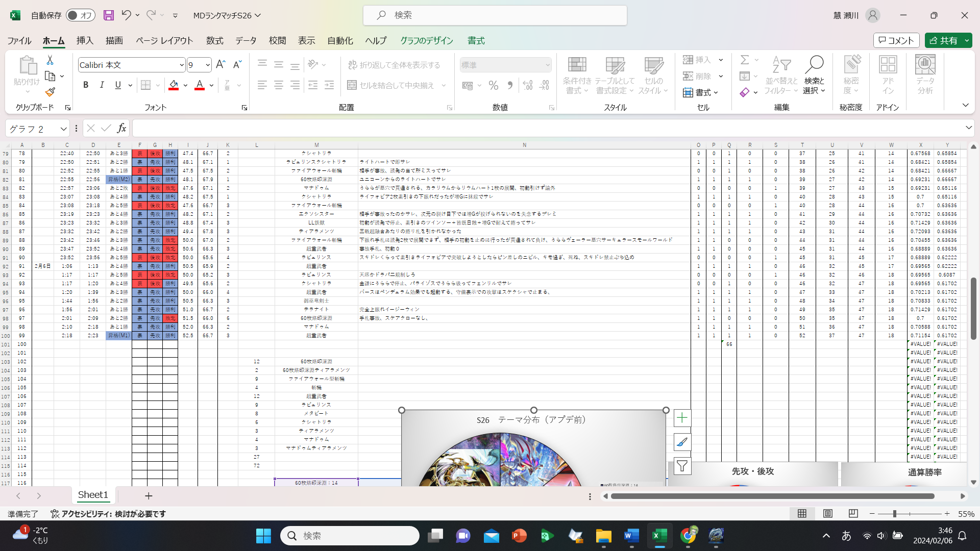Screen dimensions: 980x551
Task: Apply the fill color bucket icon
Action: click(x=174, y=85)
